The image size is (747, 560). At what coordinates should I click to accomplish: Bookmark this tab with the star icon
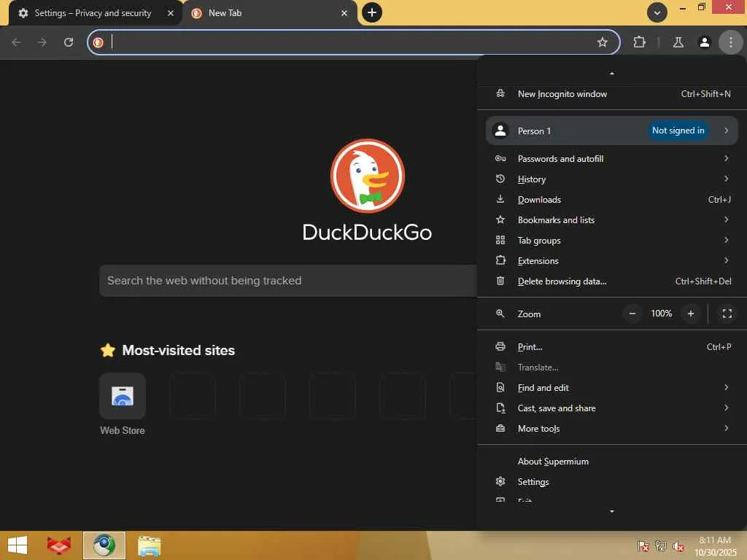click(x=602, y=42)
